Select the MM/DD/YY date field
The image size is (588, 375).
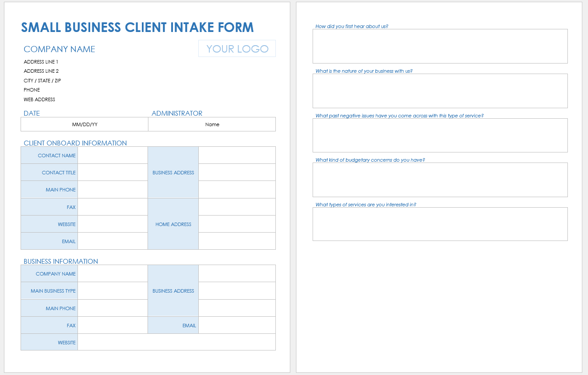click(x=85, y=124)
